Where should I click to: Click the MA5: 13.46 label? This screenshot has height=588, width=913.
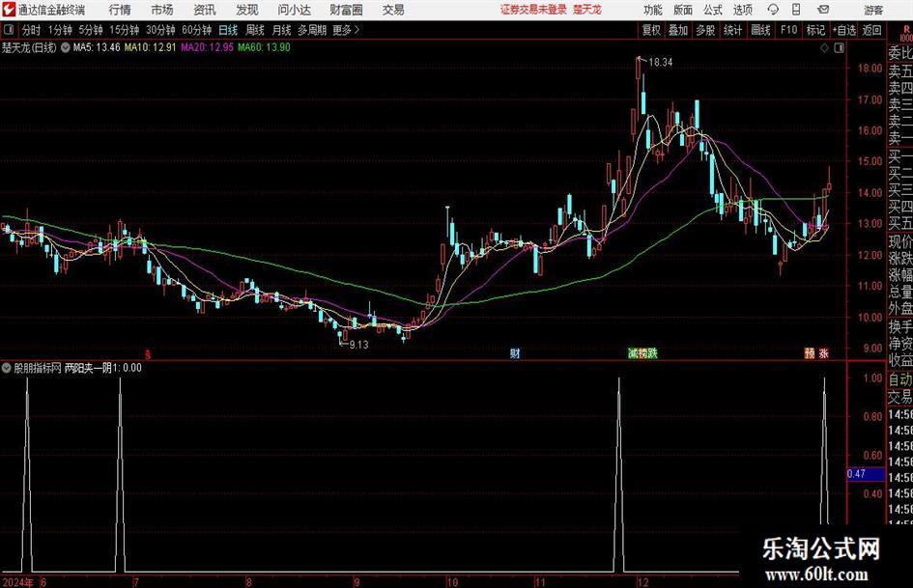pos(96,47)
